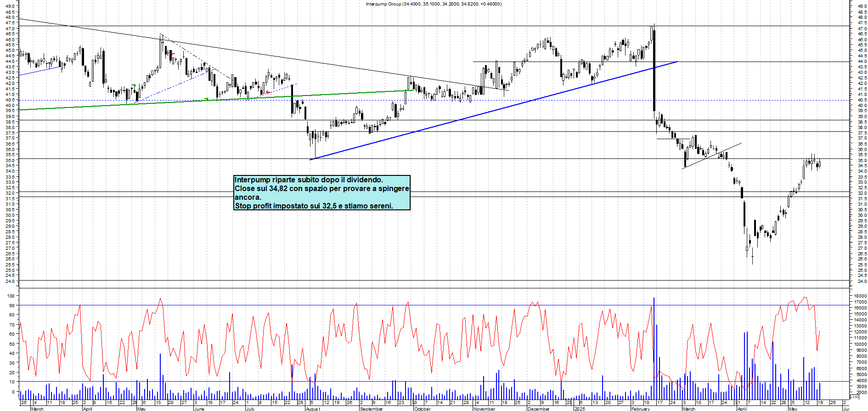Click the blue 90 overbought line in oscillator
The width and height of the screenshot is (868, 411).
click(x=434, y=305)
